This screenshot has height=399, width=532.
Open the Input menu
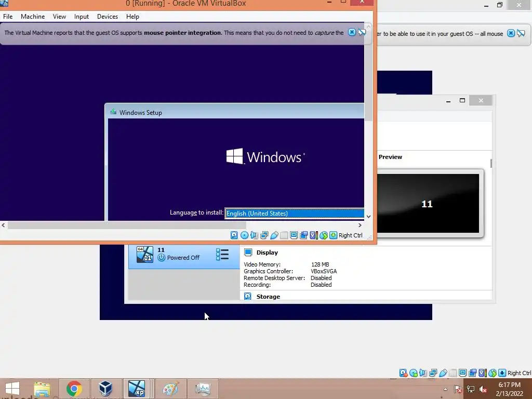(82, 16)
